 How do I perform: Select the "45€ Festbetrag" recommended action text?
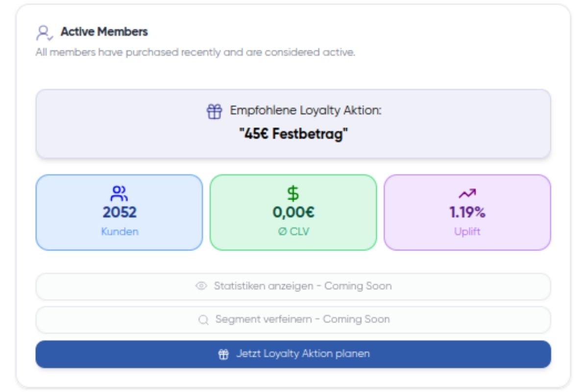point(293,134)
